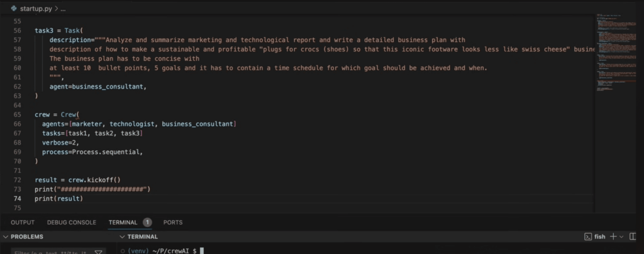Screen dimensions: 644x254
Task: Click 'The business plan has to be concise' line
Action: coord(125,58)
